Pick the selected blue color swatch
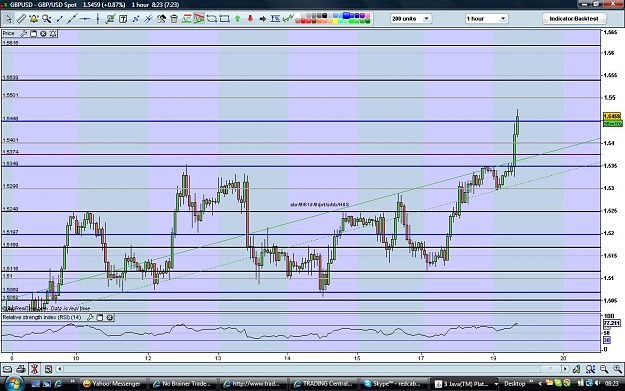Image resolution: width=625 pixels, height=391 pixels. tap(346, 16)
